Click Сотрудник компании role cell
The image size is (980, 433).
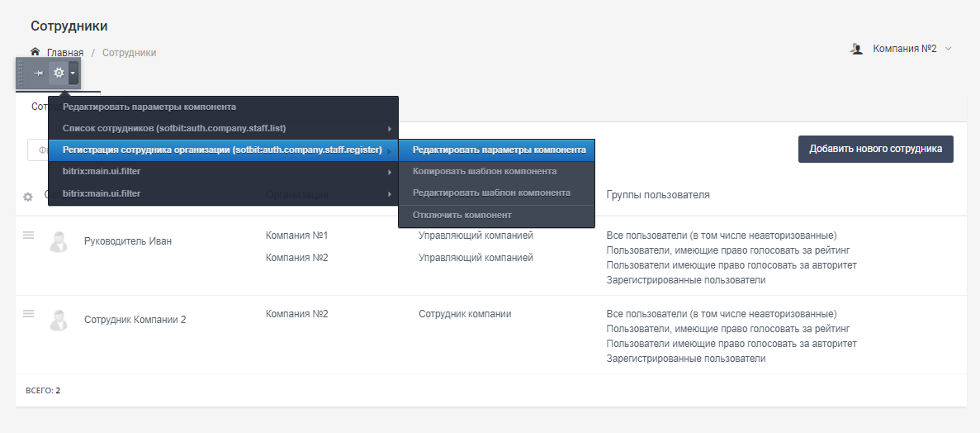coord(465,314)
